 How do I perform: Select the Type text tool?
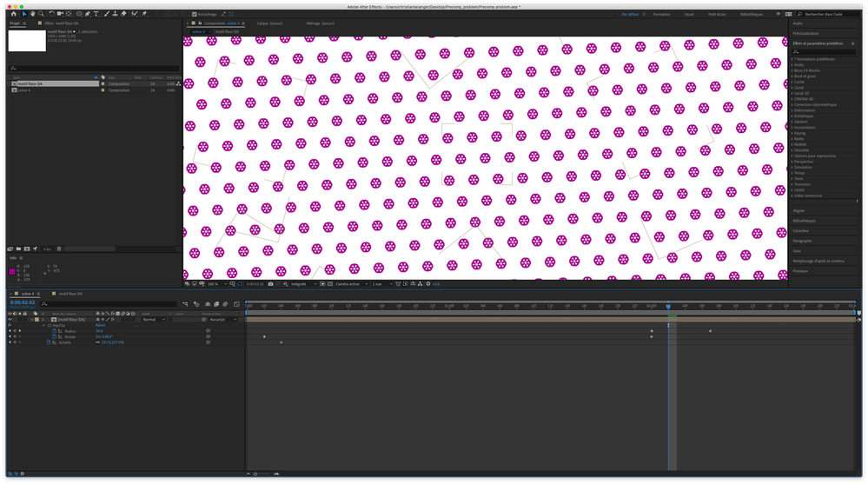pos(96,14)
